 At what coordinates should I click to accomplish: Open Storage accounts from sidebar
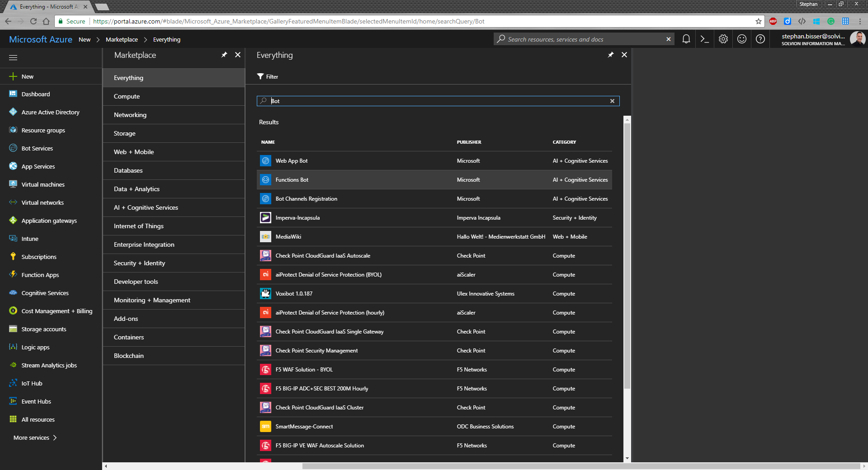(51, 329)
